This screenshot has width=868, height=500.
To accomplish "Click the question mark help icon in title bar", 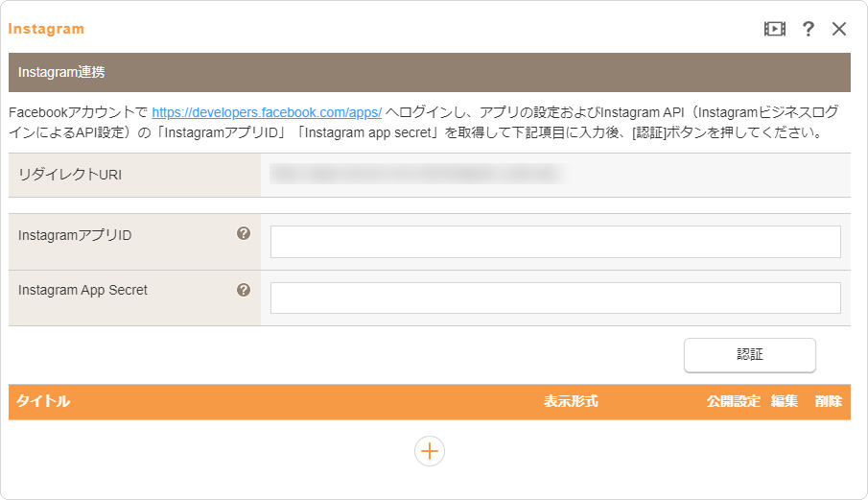I will (808, 29).
